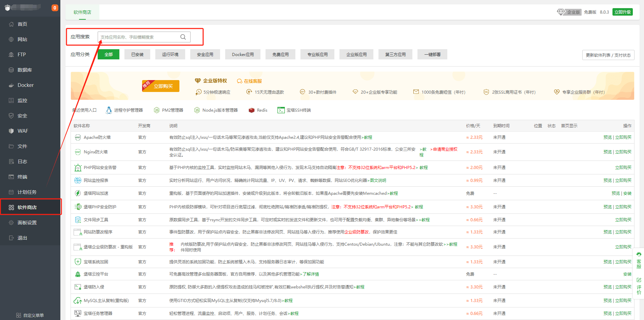Click 安装 link for 堡塔云控平台
The width and height of the screenshot is (644, 320).
pyautogui.click(x=627, y=274)
